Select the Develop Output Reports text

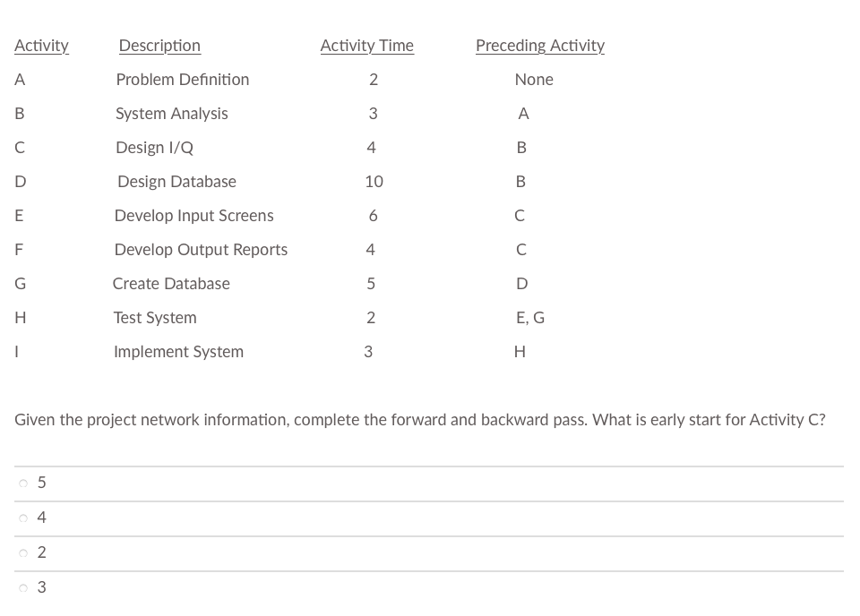(x=201, y=250)
